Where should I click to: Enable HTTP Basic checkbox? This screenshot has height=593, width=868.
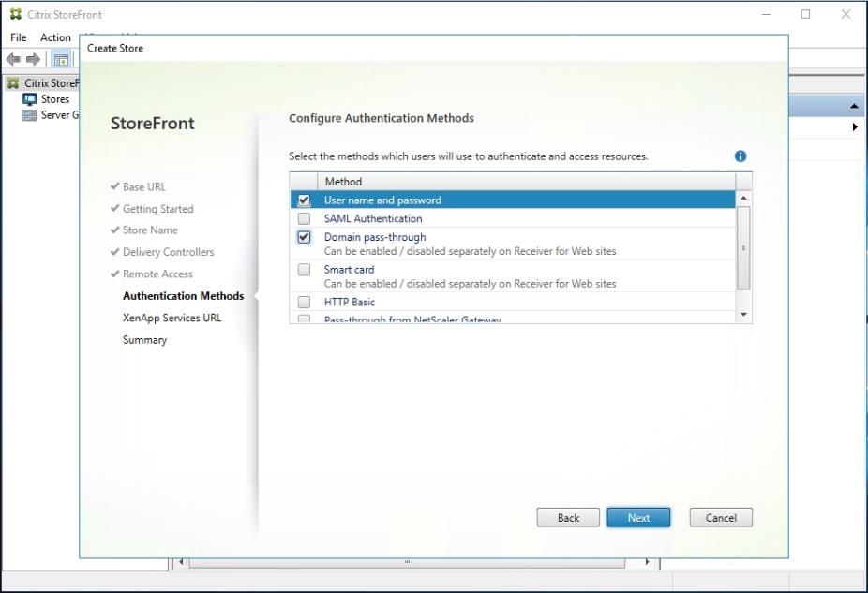tap(304, 302)
